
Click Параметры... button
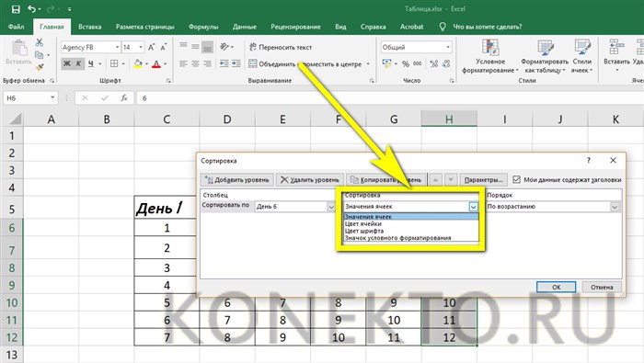(x=483, y=179)
